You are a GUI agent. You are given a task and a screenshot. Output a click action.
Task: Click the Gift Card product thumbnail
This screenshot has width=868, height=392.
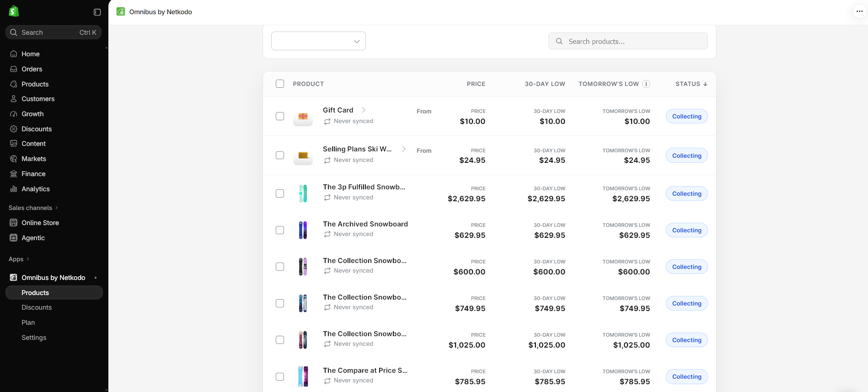(303, 117)
